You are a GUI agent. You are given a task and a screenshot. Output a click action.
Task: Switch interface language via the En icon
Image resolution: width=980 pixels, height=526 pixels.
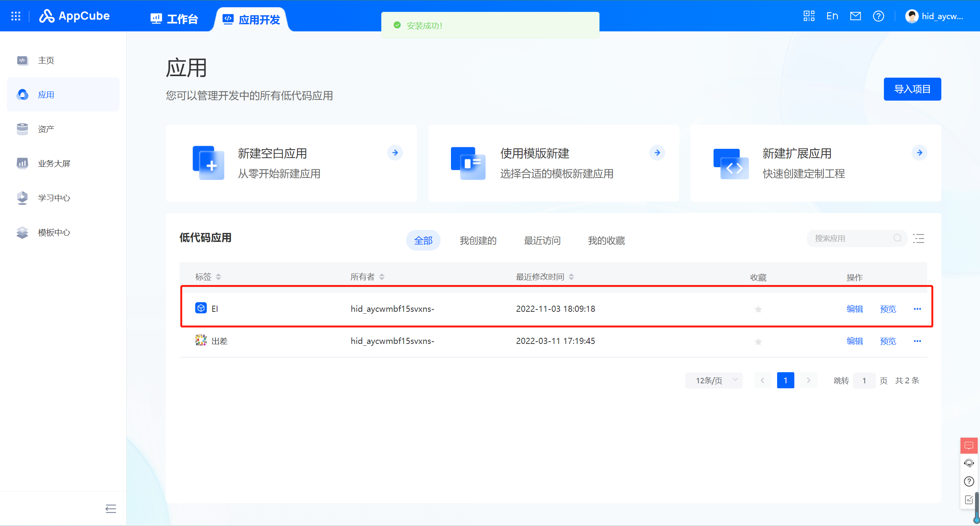[832, 16]
